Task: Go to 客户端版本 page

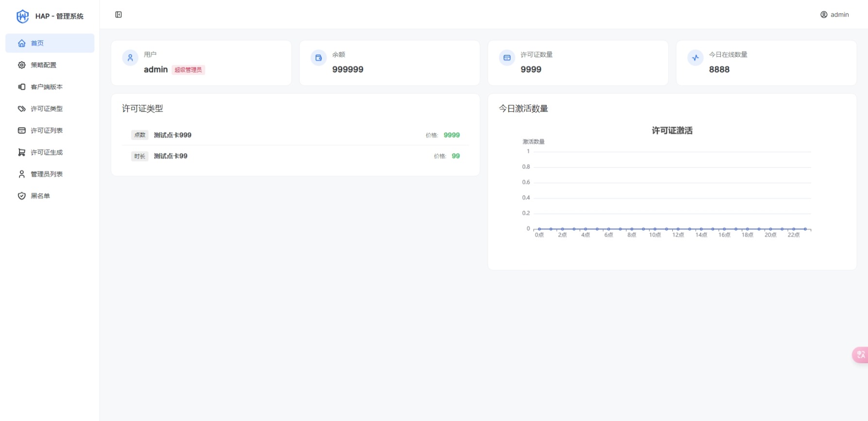Action: (50, 87)
